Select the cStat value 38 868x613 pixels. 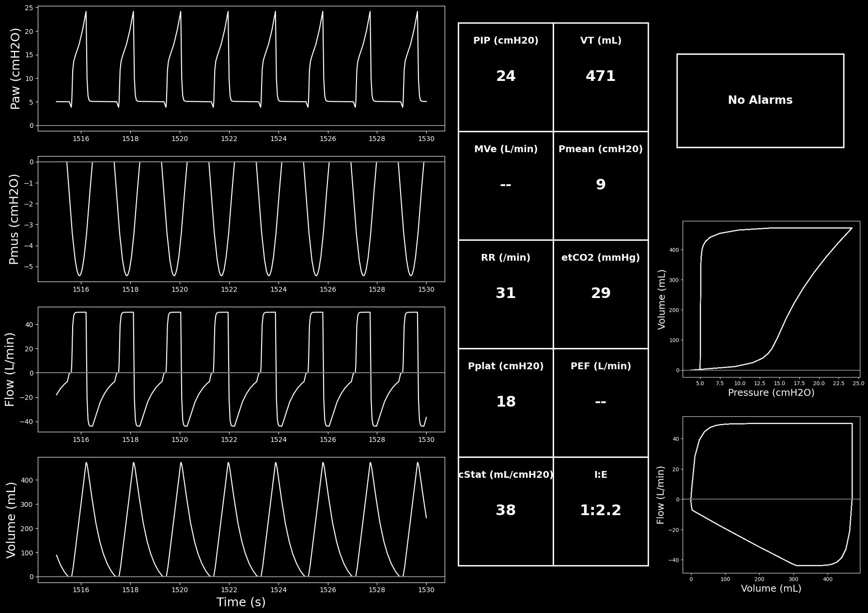point(506,510)
